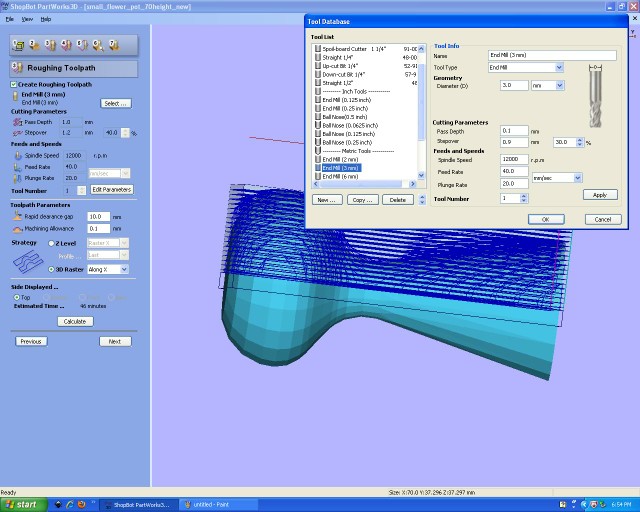640x512 pixels.
Task: Select the Z Level strategy radio button
Action: coord(52,243)
